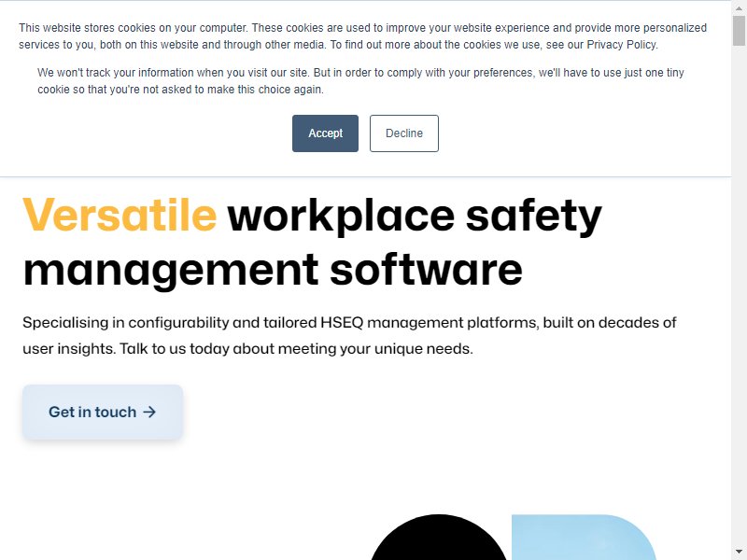Click the vertical scrollbar thumb
The width and height of the screenshot is (747, 560).
click(x=739, y=31)
